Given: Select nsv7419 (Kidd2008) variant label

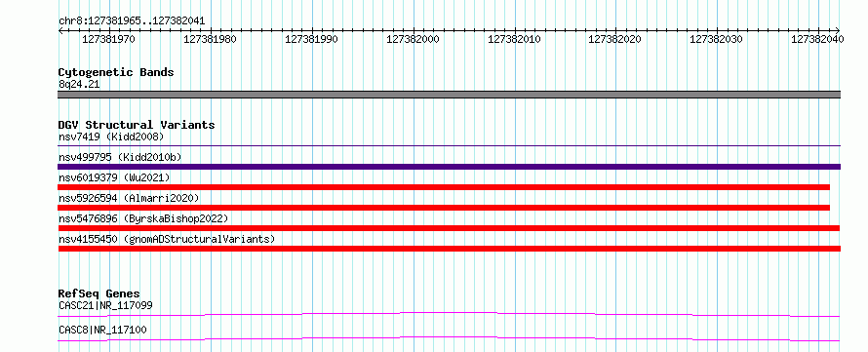Looking at the screenshot, I should 111,137.
